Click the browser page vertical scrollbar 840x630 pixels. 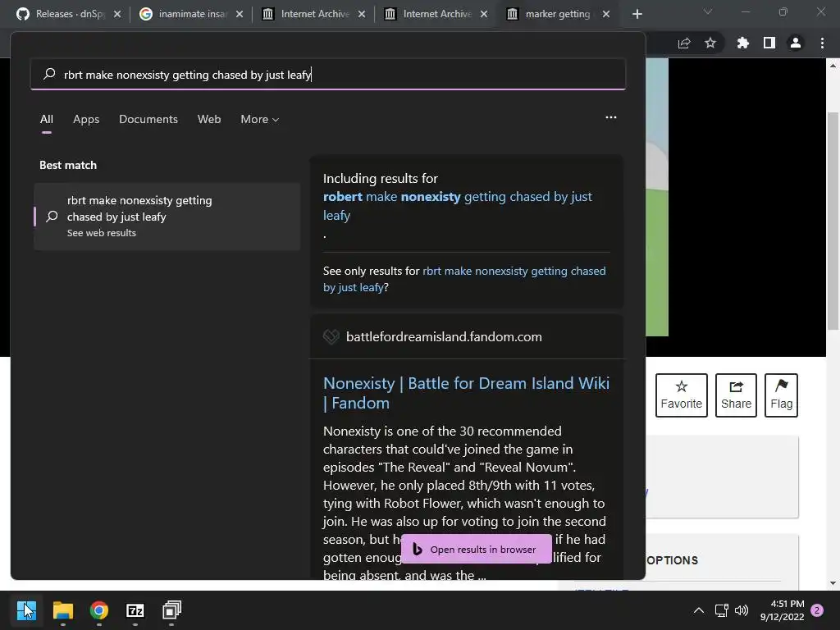click(833, 220)
